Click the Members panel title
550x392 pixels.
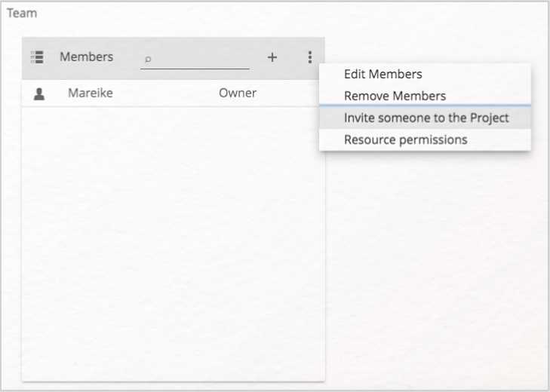pyautogui.click(x=86, y=57)
